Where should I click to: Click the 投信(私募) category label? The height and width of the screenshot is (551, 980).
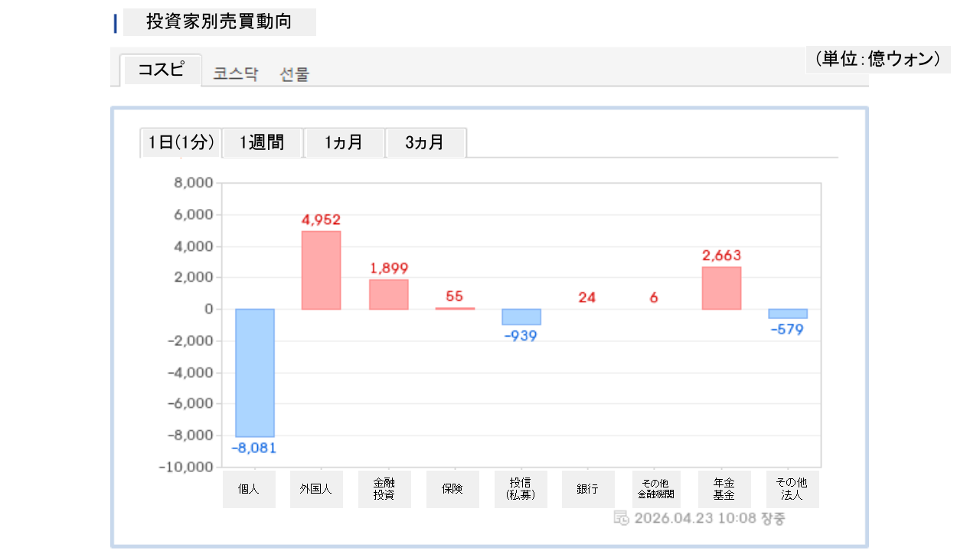(521, 489)
